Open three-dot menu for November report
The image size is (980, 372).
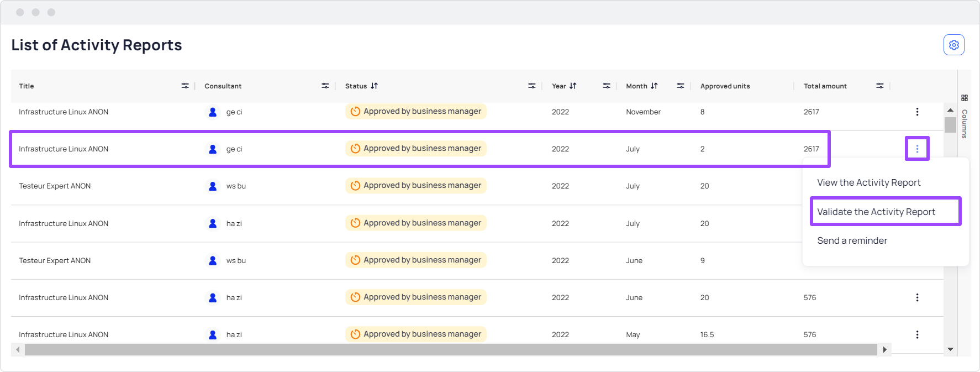(917, 112)
